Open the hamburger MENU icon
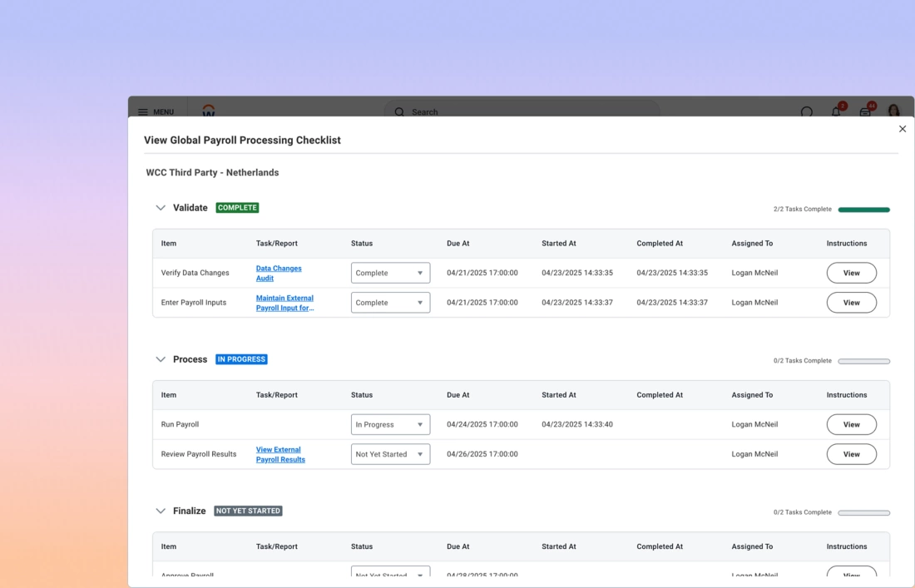 (x=143, y=111)
